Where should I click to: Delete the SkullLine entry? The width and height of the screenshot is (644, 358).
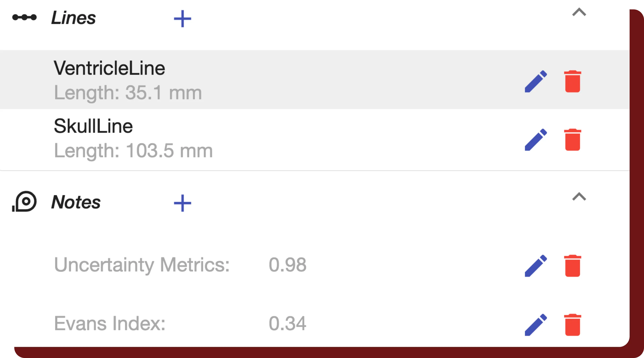click(572, 140)
